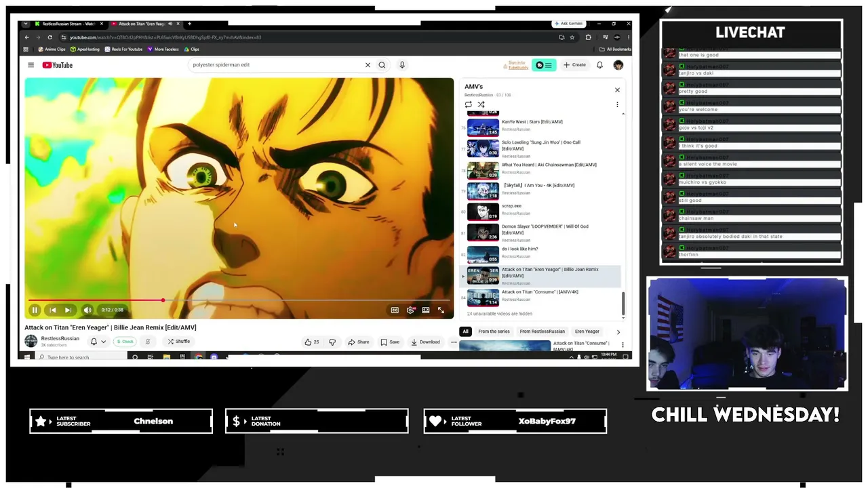Open Demon Slayer "LOOPVEMBER" playlist video
The image size is (868, 488).
[540, 232]
